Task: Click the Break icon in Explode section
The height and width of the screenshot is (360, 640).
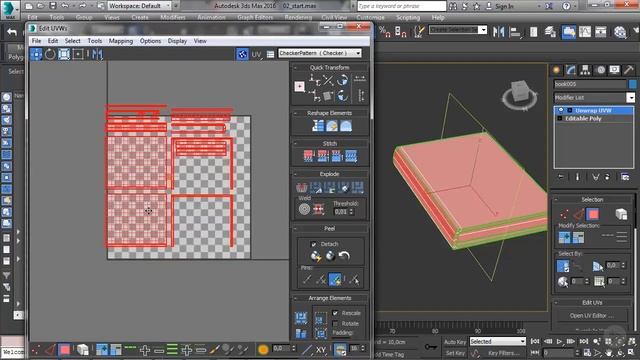Action: 302,187
